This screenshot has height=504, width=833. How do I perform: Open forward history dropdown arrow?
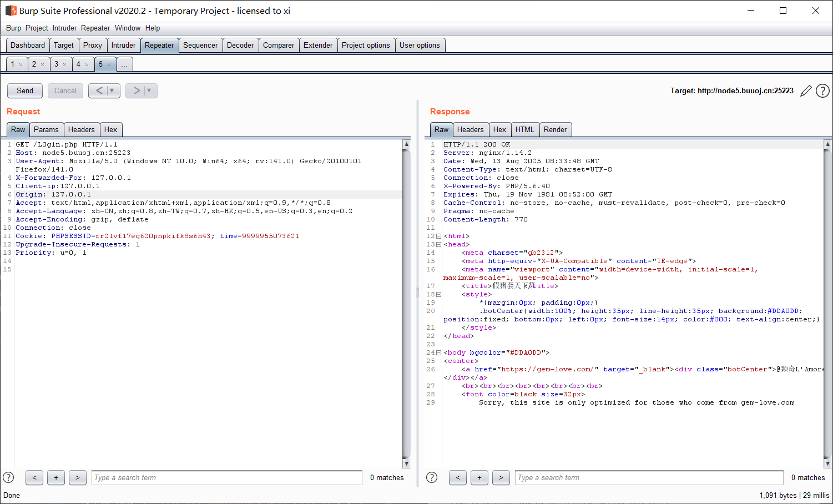149,90
